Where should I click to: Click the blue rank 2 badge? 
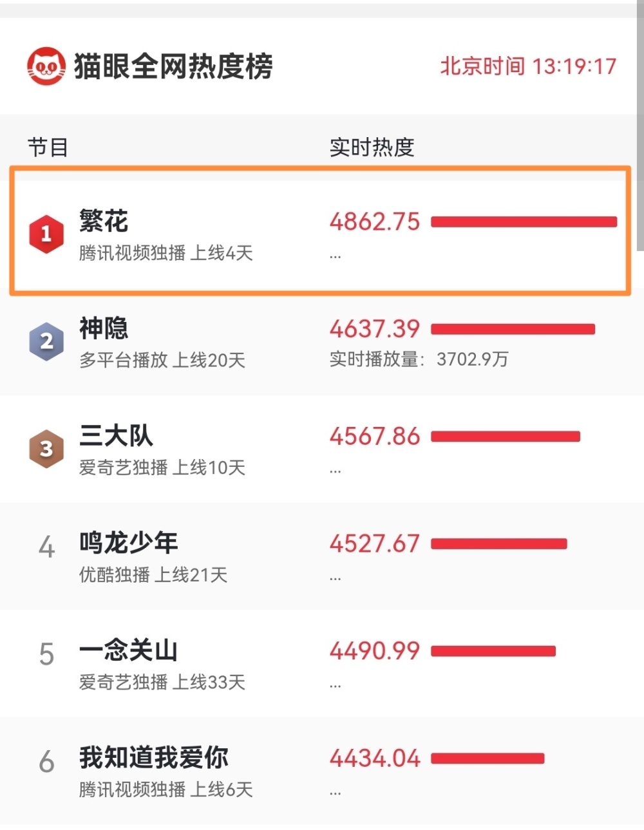pos(46,341)
